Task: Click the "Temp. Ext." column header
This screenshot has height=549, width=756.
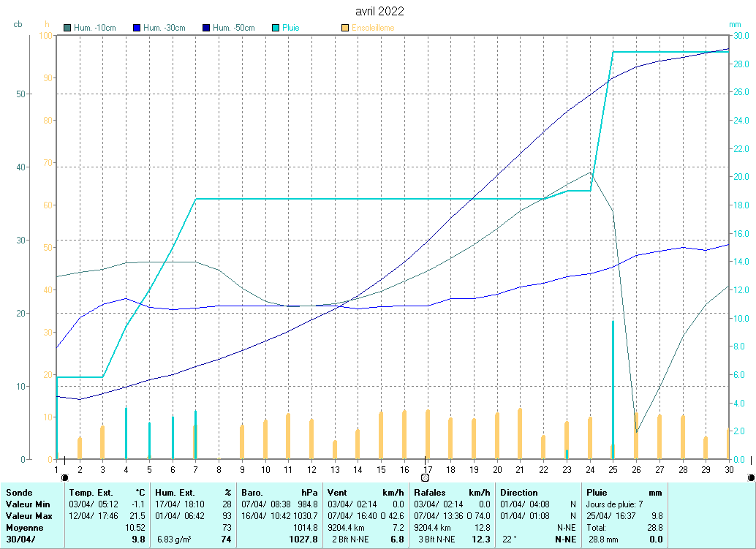Action: point(91,493)
